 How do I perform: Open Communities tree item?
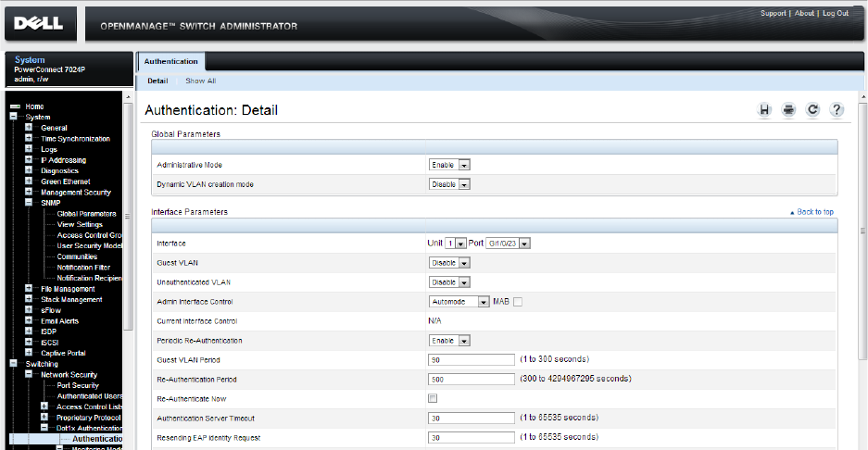77,256
